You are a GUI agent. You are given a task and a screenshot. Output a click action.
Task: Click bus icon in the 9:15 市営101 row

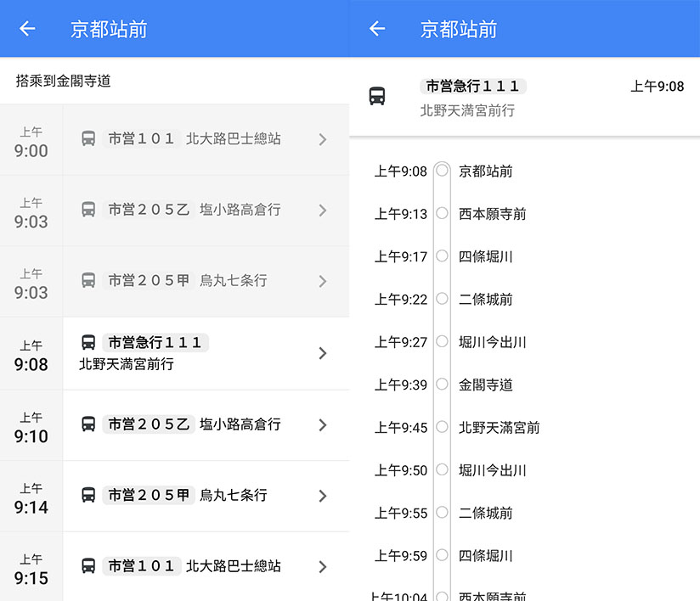pyautogui.click(x=88, y=565)
